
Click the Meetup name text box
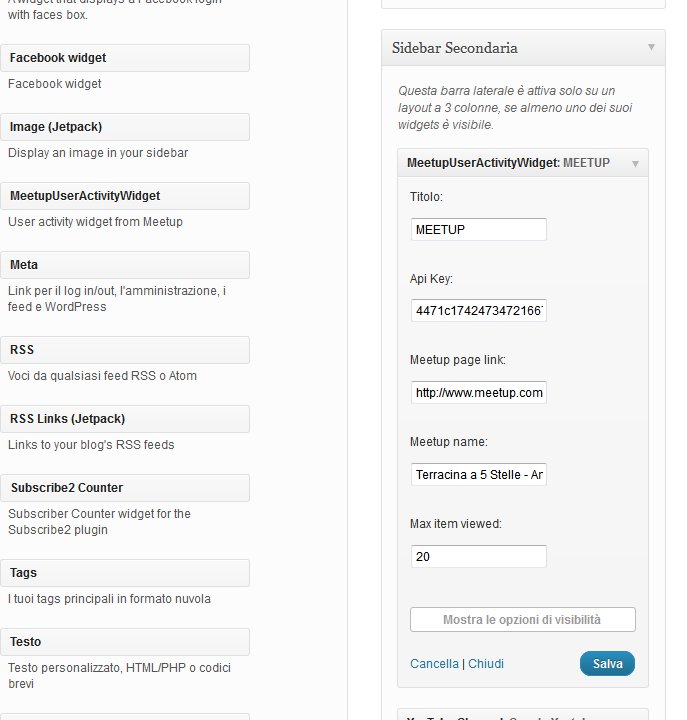coord(479,474)
